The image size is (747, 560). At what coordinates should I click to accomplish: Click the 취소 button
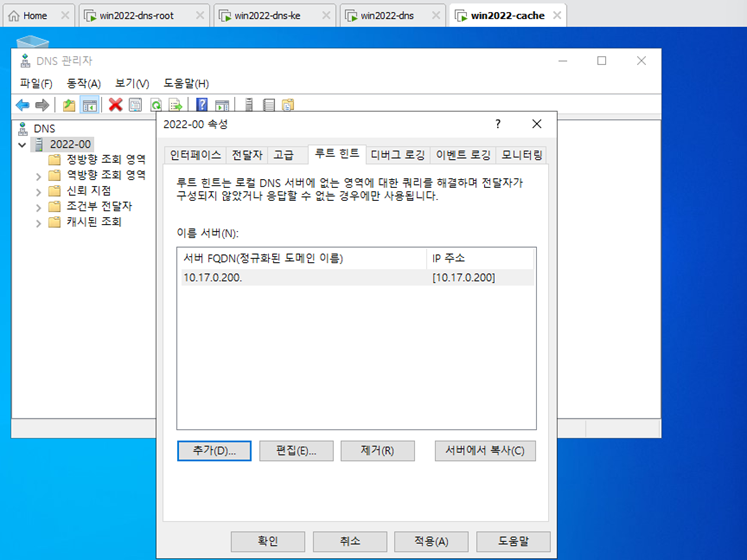[x=350, y=541]
